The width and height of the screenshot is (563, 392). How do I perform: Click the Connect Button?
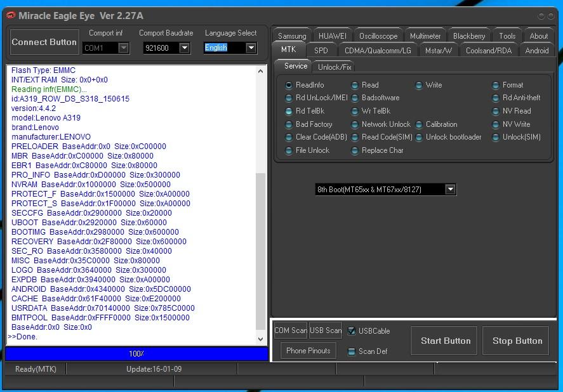click(44, 42)
